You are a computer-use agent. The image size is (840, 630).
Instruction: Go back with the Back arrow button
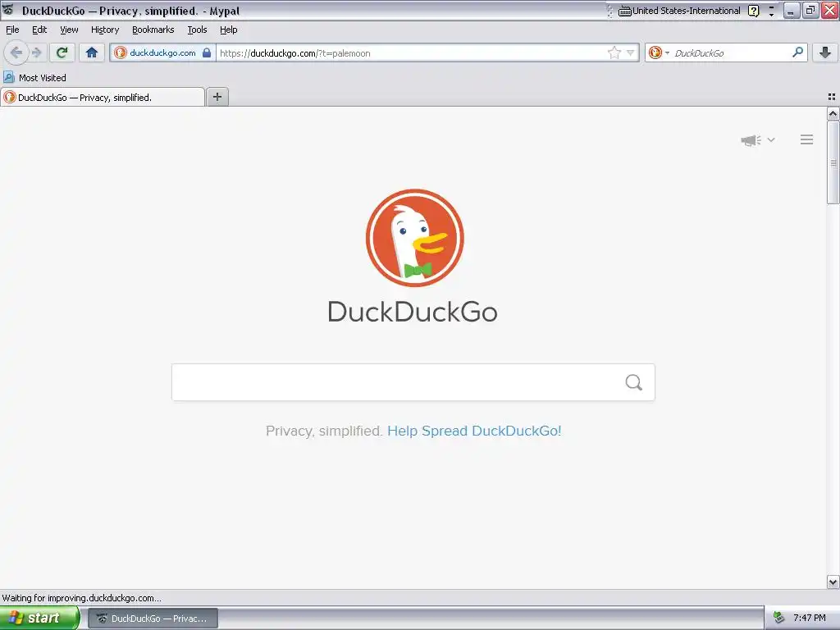pyautogui.click(x=16, y=52)
